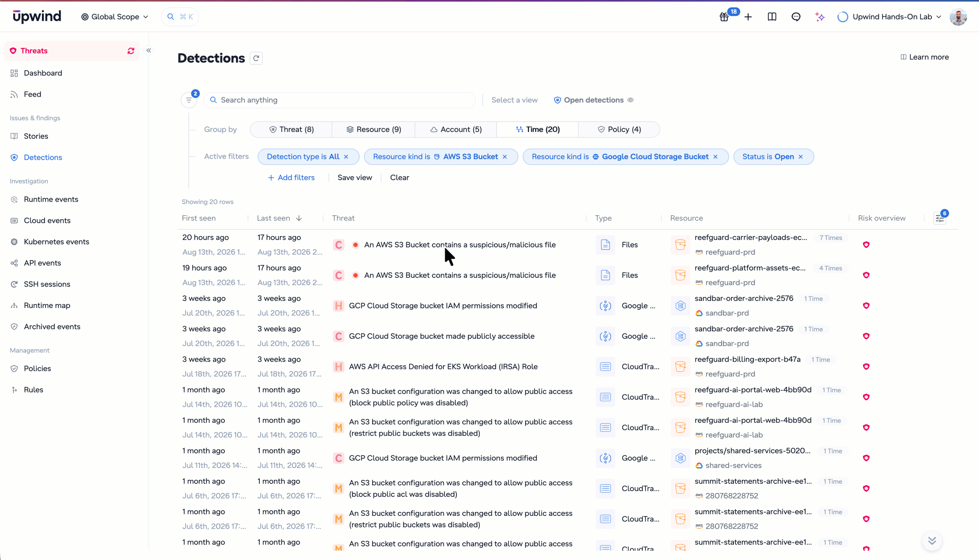Group by Time (20)
Screen dimensions: 979x560
point(537,130)
